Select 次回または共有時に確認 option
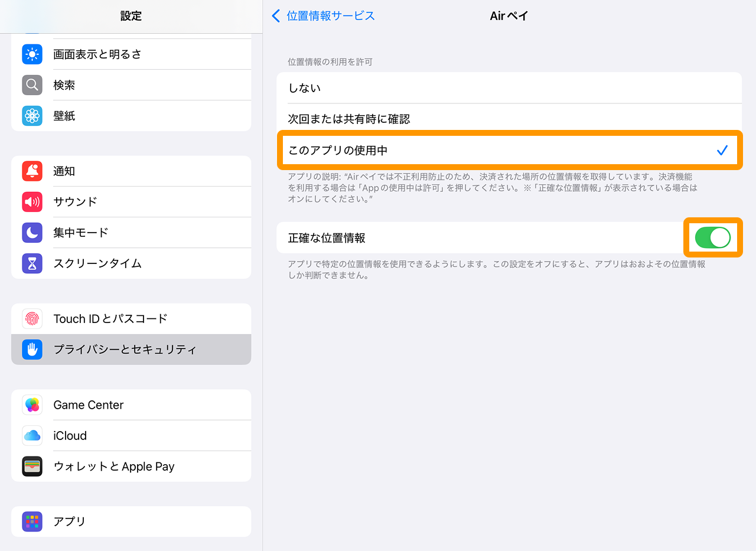756x551 pixels. [x=509, y=119]
